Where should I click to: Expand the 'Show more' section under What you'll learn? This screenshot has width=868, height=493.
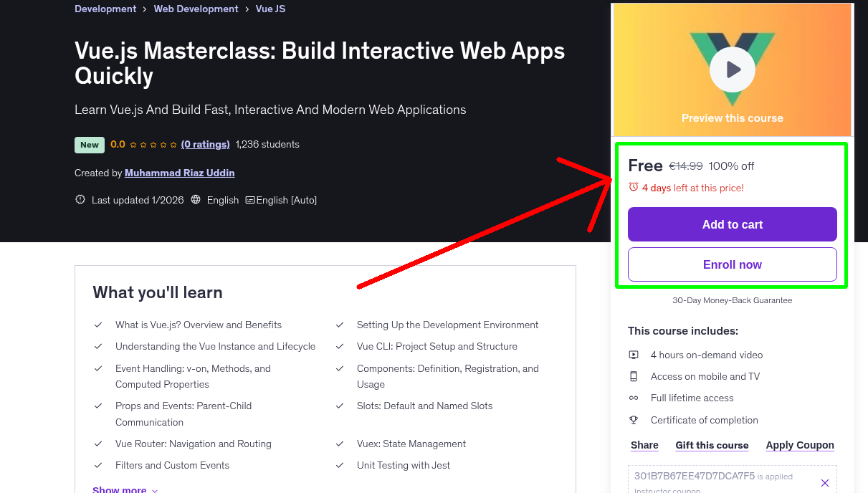pyautogui.click(x=119, y=488)
